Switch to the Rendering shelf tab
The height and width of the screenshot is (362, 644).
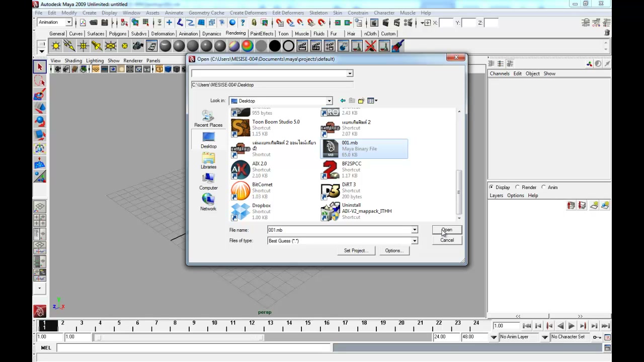[x=235, y=34]
